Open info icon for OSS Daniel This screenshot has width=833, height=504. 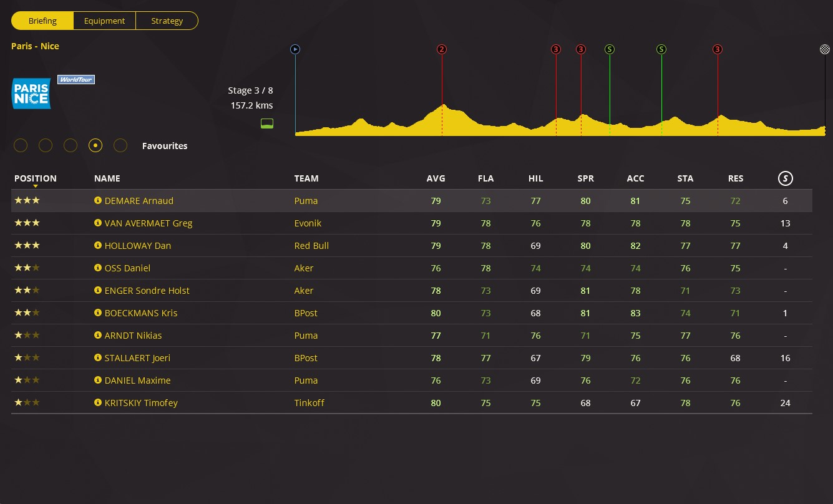click(x=97, y=268)
